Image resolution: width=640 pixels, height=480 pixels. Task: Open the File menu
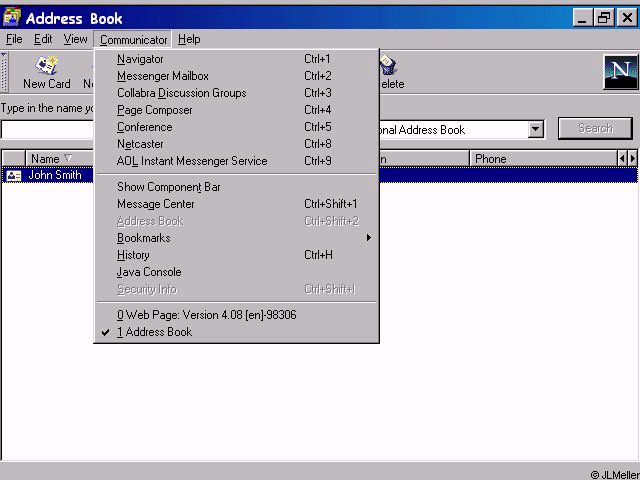click(x=14, y=39)
